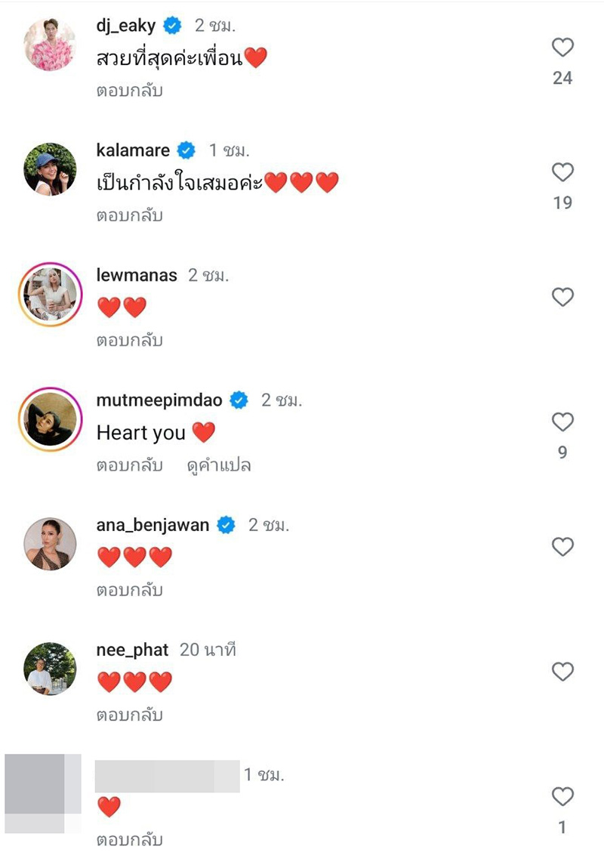This screenshot has width=604, height=868.
Task: Like mutmeepimdao's 'Heart you' comment
Action: (562, 423)
